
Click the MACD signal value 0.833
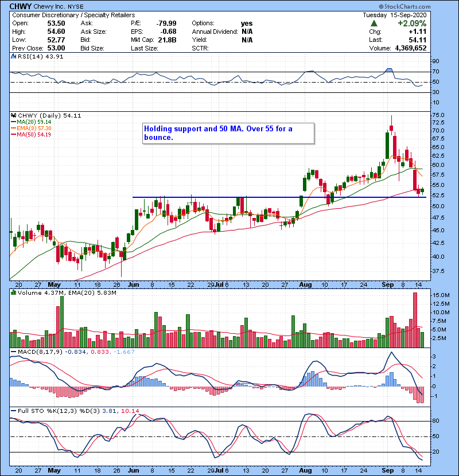point(100,352)
